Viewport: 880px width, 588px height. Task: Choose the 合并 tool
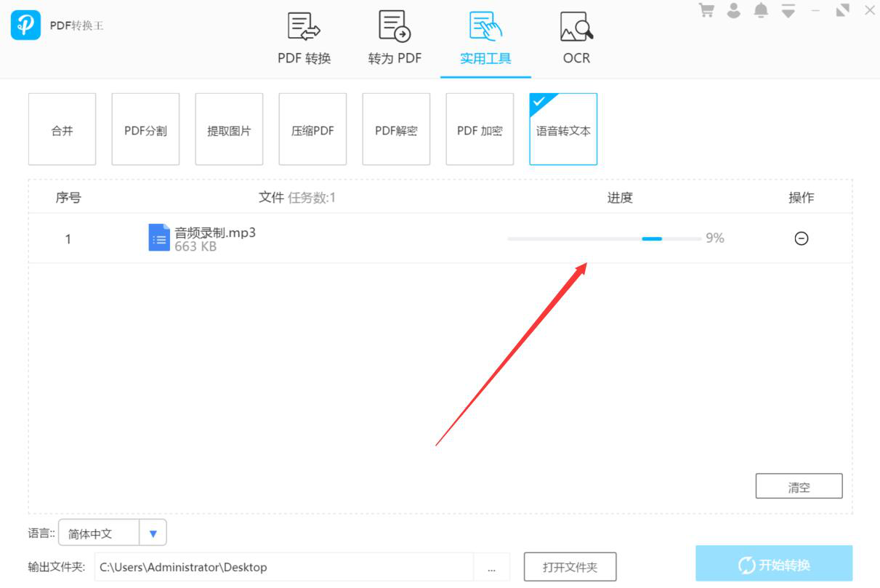(62, 129)
